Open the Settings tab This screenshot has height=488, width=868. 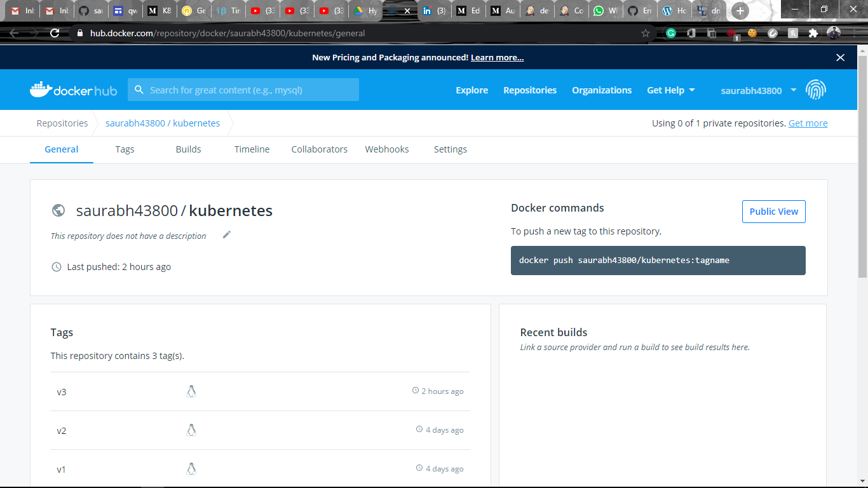pyautogui.click(x=450, y=149)
